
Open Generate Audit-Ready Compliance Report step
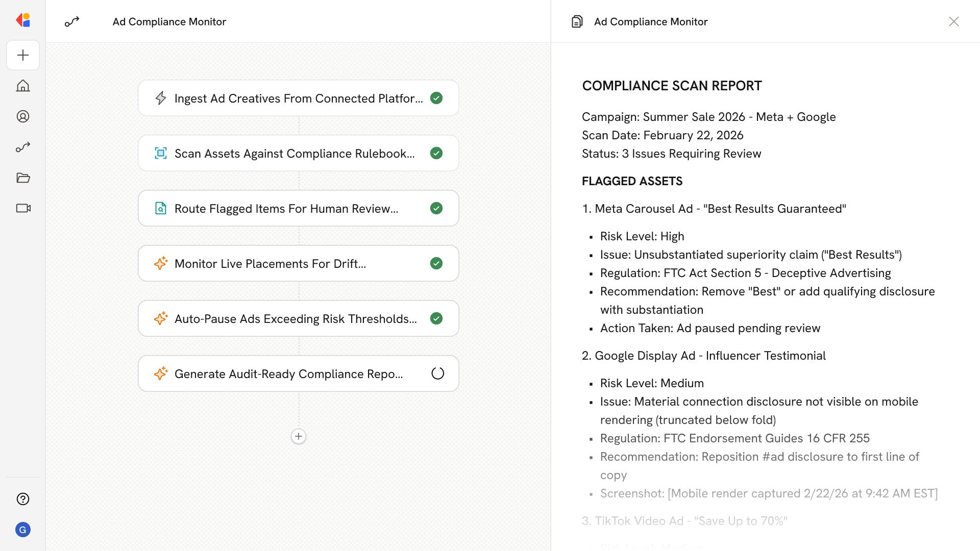298,373
